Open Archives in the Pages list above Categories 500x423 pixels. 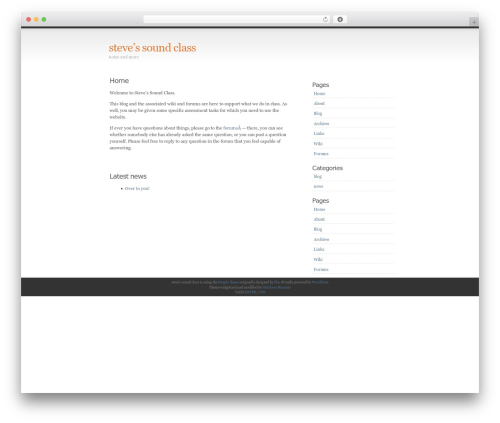coord(321,124)
